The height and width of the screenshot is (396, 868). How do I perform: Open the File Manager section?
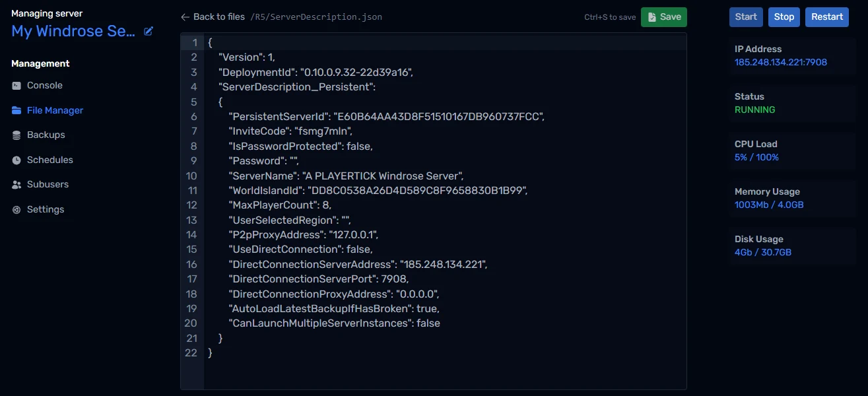[55, 110]
